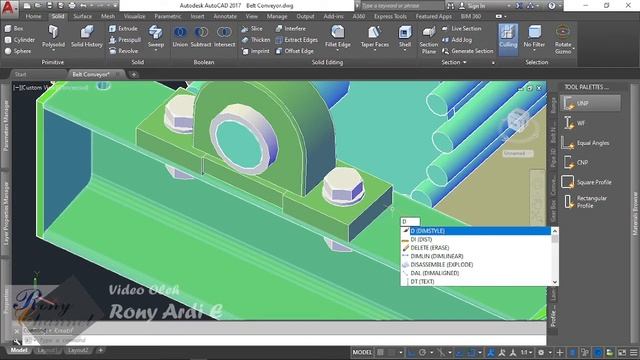Apply the Subtract boolean operation
This screenshot has width=640, height=360.
[x=201, y=36]
